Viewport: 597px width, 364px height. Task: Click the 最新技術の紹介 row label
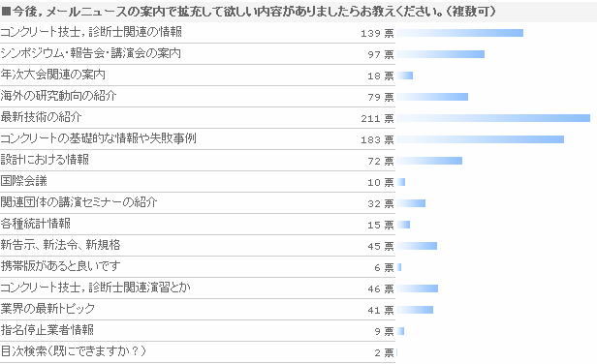coord(41,117)
